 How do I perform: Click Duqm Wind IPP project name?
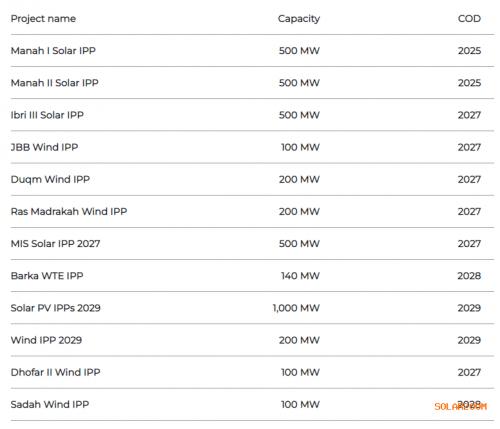point(50,179)
